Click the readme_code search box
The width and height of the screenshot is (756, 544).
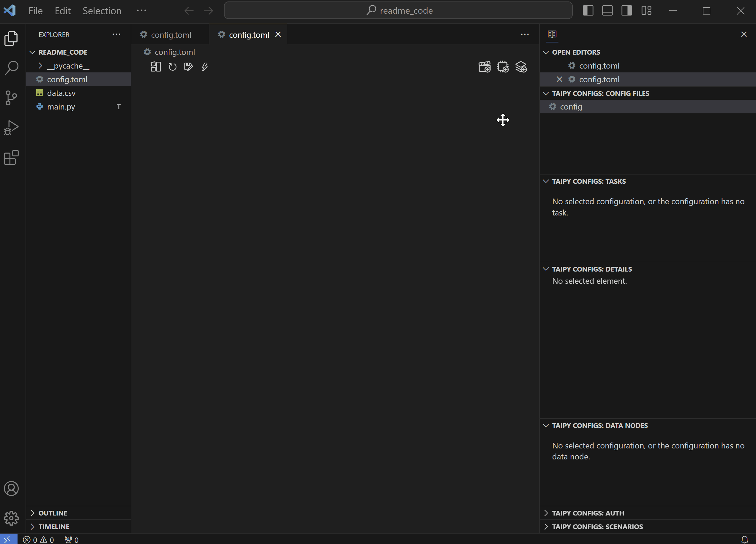pos(398,11)
